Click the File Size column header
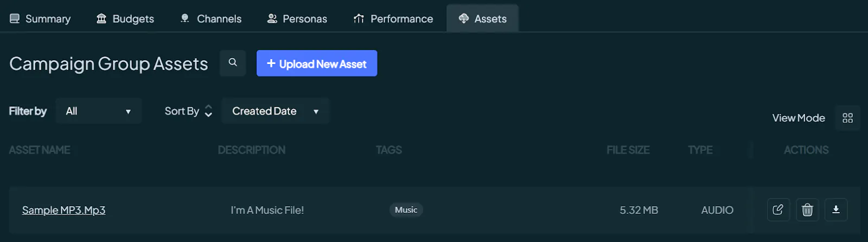This screenshot has width=868, height=242. click(x=628, y=150)
